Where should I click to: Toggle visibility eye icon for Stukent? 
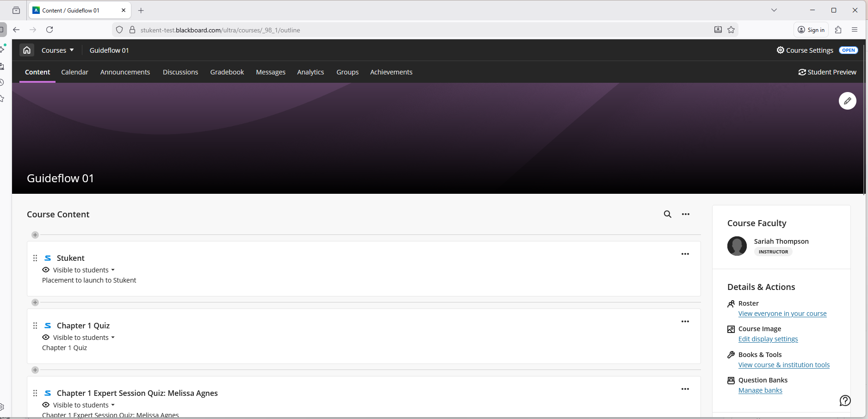[x=46, y=270]
